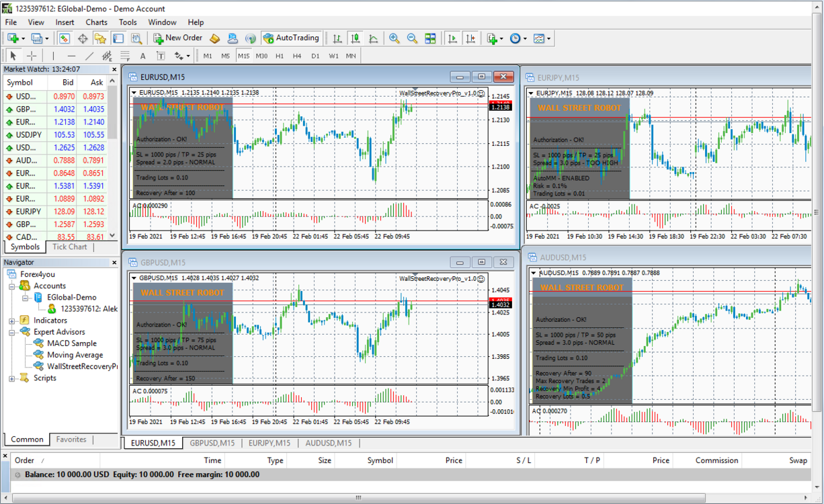Open the Insert menu
The height and width of the screenshot is (504, 824).
[65, 22]
